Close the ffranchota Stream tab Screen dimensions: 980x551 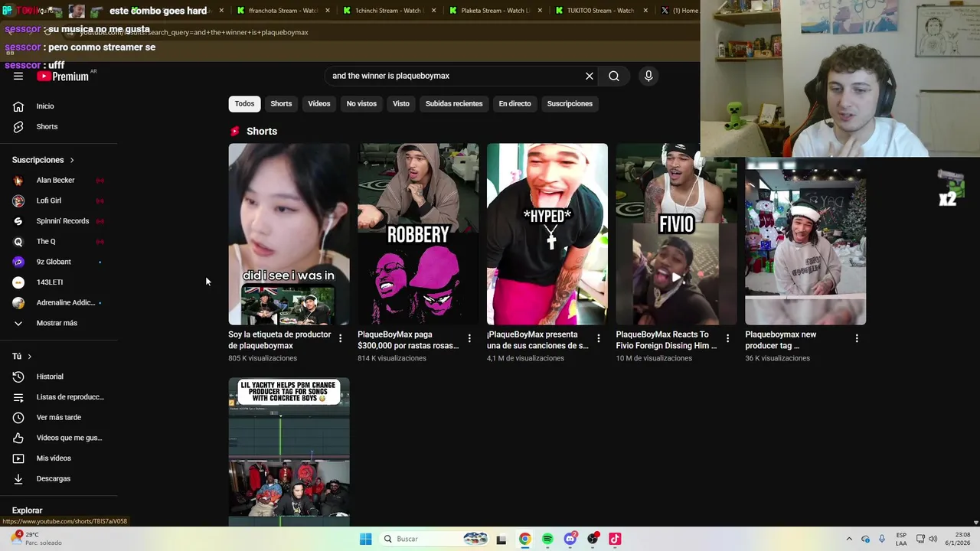pyautogui.click(x=328, y=11)
